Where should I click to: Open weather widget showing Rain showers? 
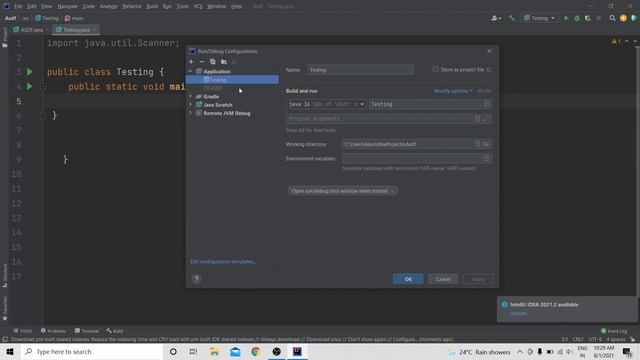(x=480, y=352)
